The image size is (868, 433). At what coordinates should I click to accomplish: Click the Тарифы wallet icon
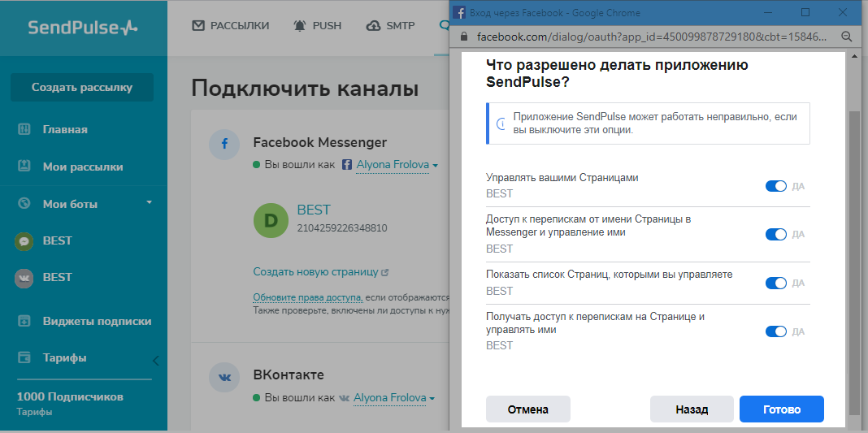coord(24,357)
